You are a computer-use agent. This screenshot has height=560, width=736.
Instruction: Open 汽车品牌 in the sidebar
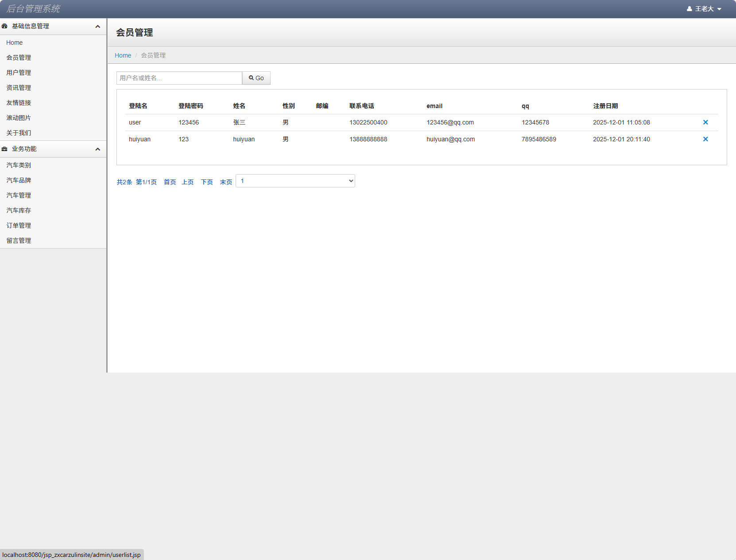19,180
